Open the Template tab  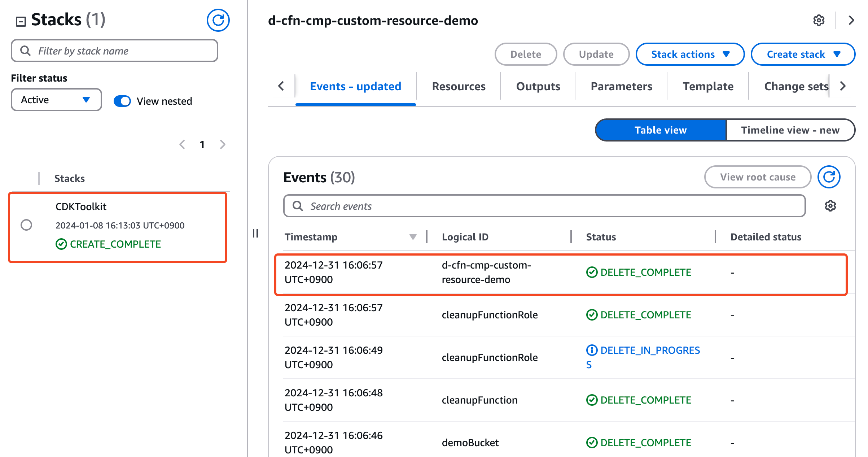pos(708,86)
